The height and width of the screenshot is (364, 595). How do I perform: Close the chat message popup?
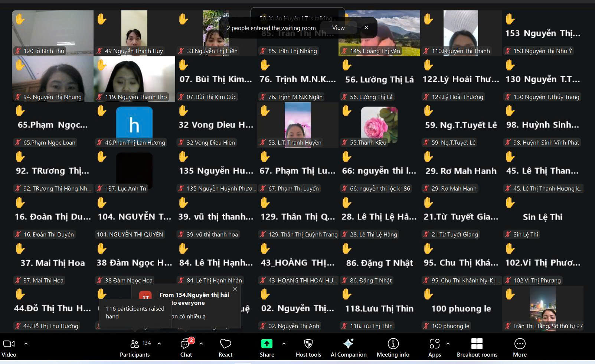click(235, 289)
